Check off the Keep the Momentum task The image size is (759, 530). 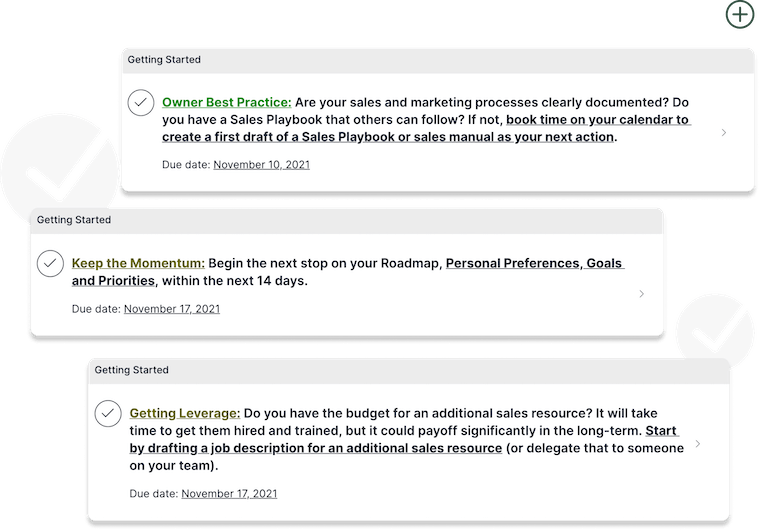click(50, 263)
